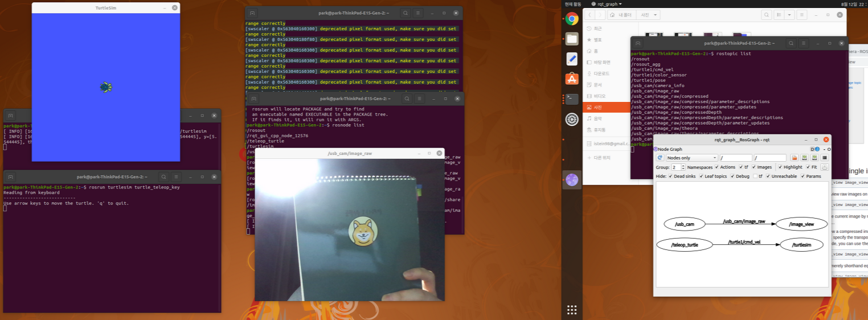The height and width of the screenshot is (320, 868).
Task: Go back in Files window
Action: click(591, 15)
